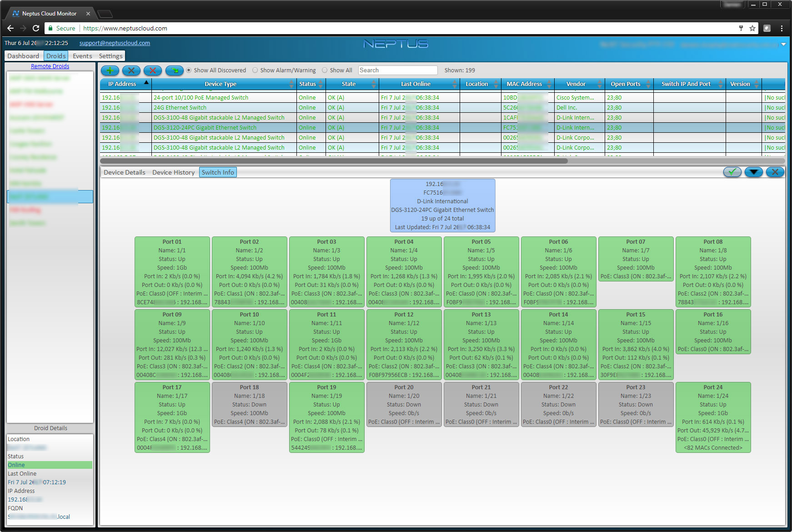
Task: Open the Events tab
Action: click(x=82, y=56)
